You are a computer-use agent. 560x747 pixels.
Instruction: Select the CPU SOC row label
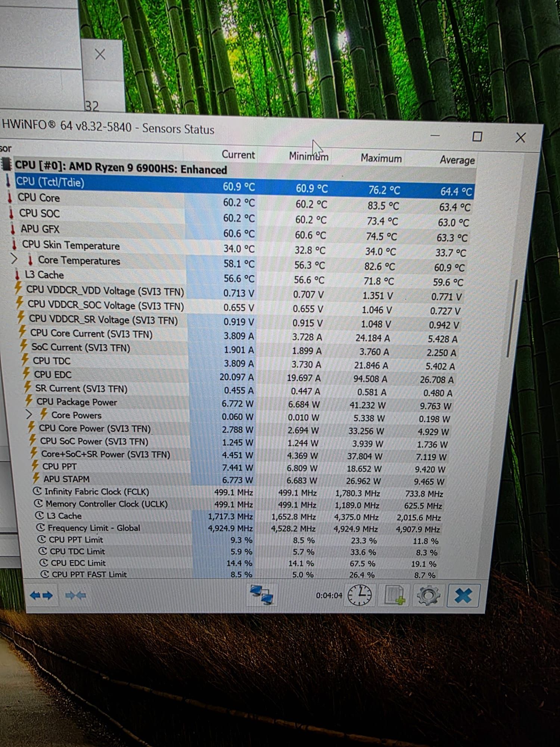[40, 213]
